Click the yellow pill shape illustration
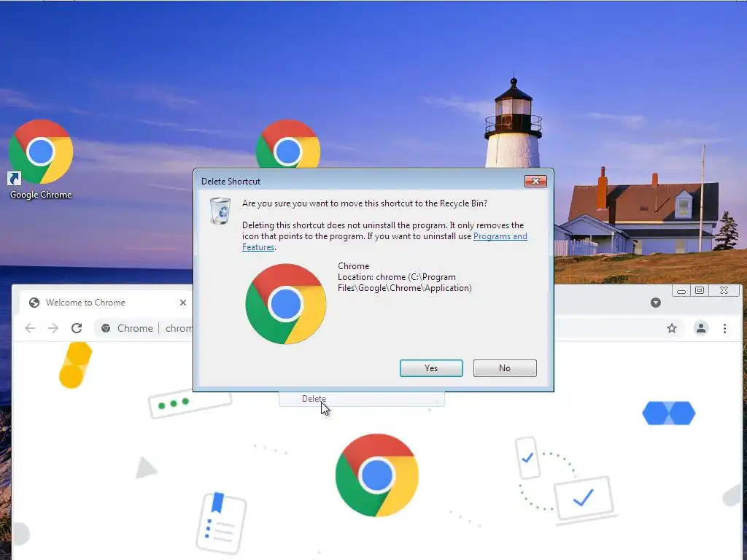 [x=75, y=365]
